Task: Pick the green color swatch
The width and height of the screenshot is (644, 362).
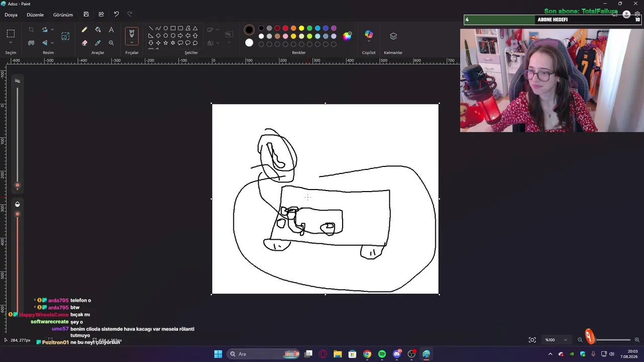Action: pos(309,28)
